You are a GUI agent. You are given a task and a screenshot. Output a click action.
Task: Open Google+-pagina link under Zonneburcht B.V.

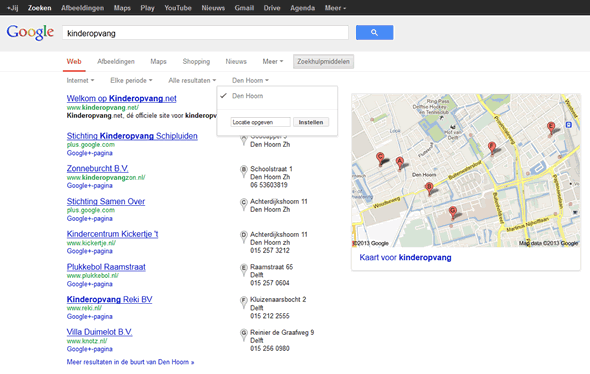(x=90, y=185)
